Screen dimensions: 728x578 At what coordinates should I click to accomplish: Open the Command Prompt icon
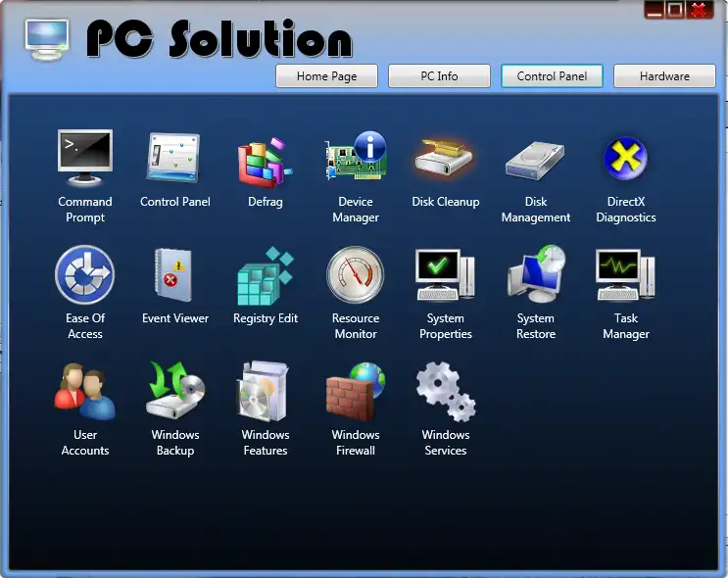point(85,158)
